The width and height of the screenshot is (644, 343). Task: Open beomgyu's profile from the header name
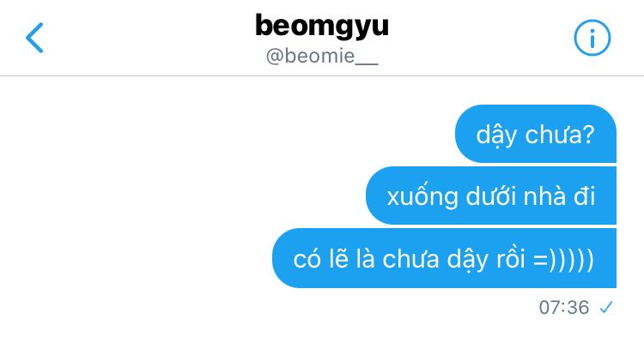322,27
